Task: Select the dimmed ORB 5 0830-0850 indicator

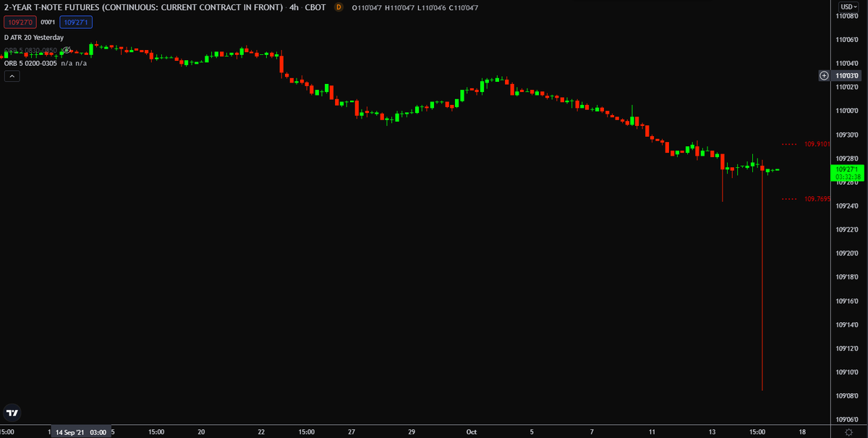Action: tap(30, 51)
